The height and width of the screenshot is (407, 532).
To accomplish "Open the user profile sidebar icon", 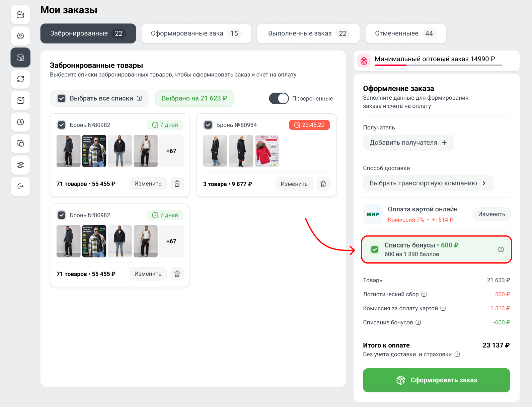I will (x=20, y=36).
